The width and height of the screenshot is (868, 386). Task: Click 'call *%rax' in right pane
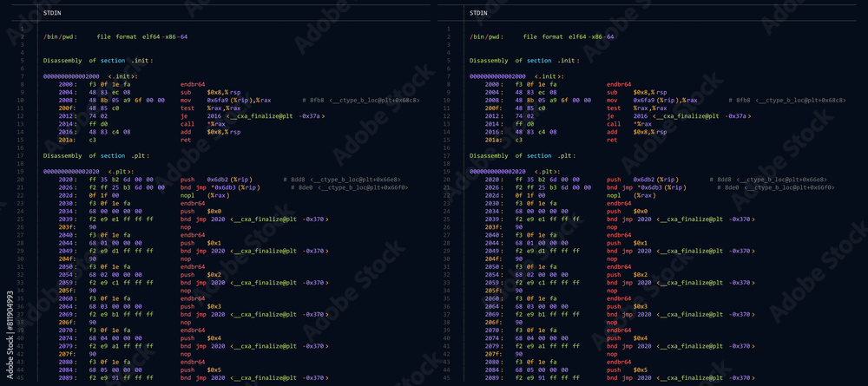pos(628,124)
